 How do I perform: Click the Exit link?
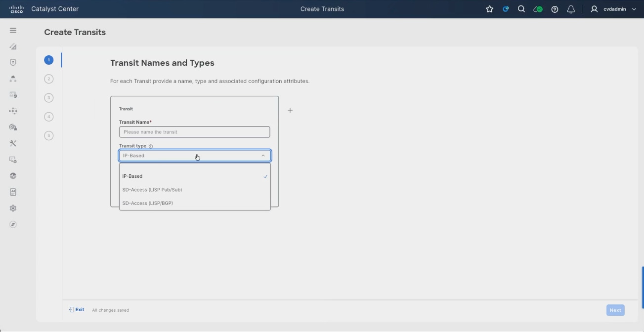click(77, 310)
